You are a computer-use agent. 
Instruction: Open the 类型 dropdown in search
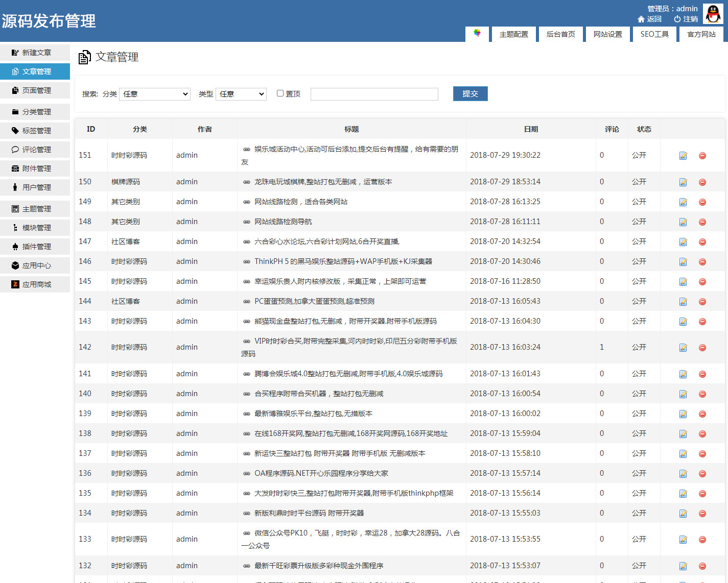pos(241,94)
